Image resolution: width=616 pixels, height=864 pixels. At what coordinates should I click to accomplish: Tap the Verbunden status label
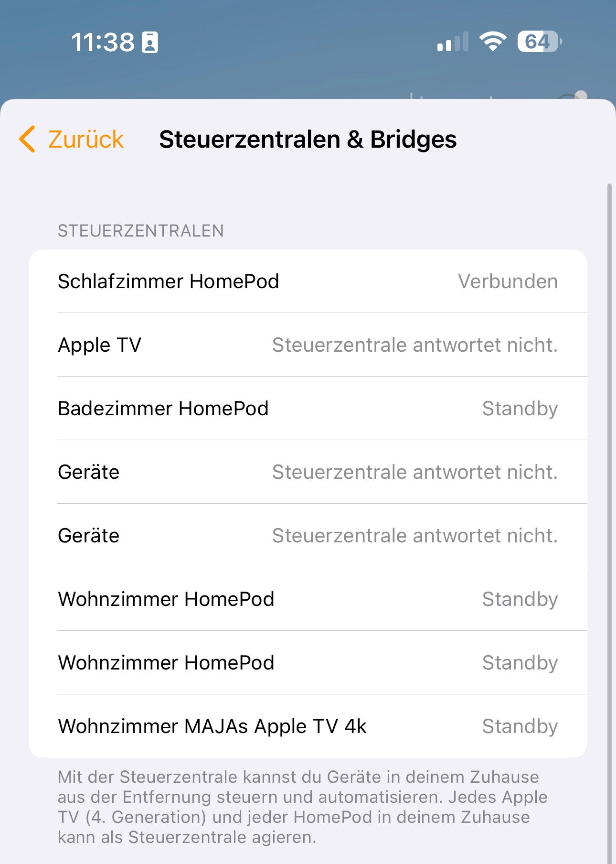tap(508, 281)
